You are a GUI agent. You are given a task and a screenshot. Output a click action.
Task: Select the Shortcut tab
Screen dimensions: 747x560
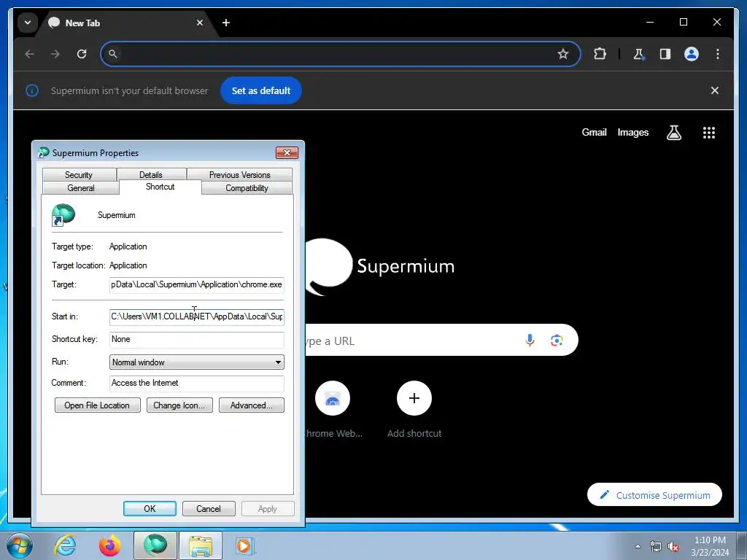point(160,187)
